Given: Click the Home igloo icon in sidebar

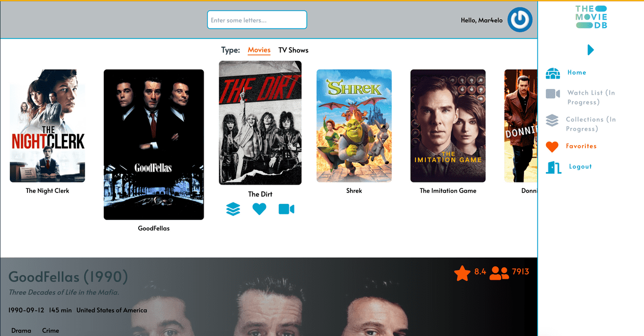Looking at the screenshot, I should pos(553,73).
